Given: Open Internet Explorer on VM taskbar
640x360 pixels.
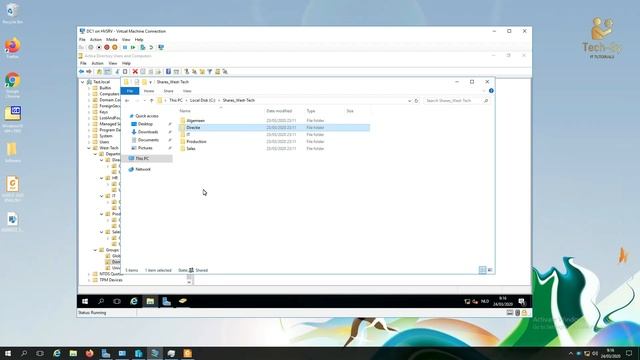Looking at the screenshot, I should tap(133, 301).
